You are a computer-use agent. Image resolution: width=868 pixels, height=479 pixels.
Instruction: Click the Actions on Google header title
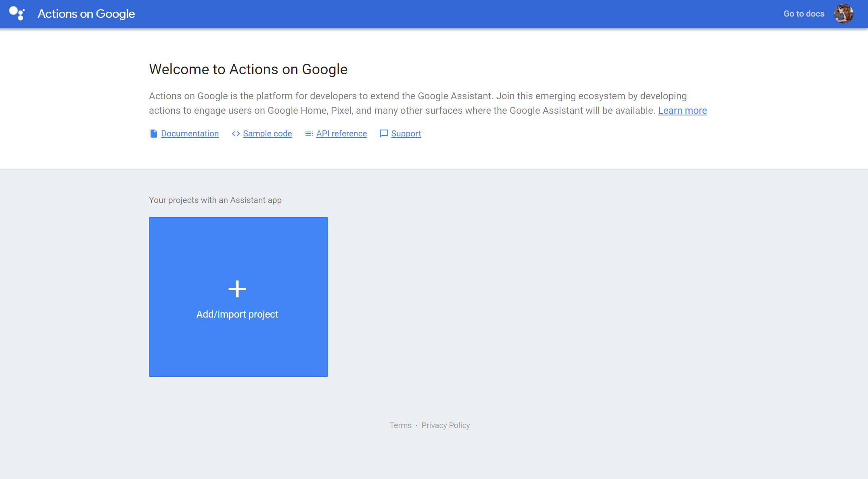click(86, 13)
